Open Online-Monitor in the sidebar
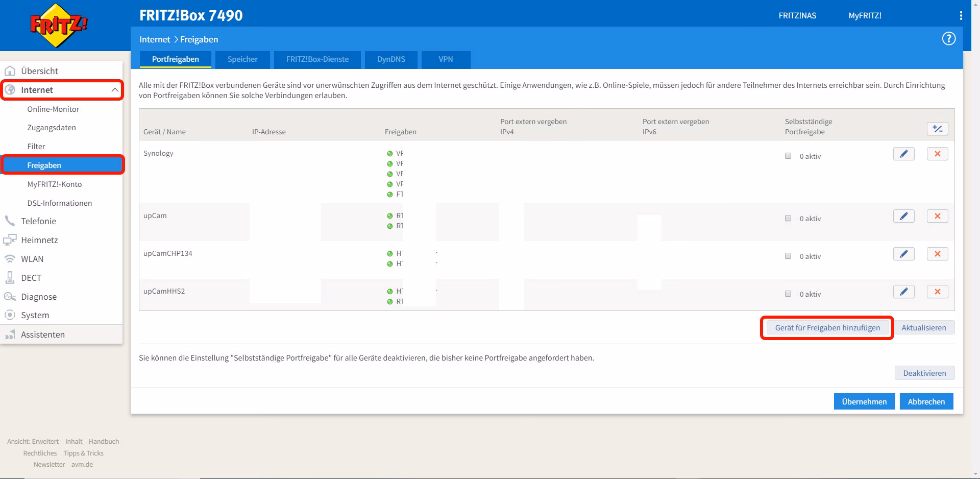 click(53, 109)
